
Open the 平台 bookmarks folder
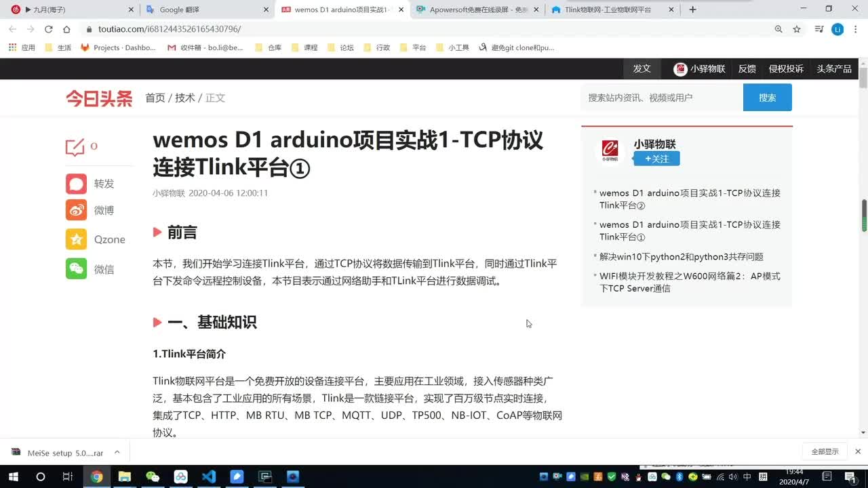coord(412,47)
